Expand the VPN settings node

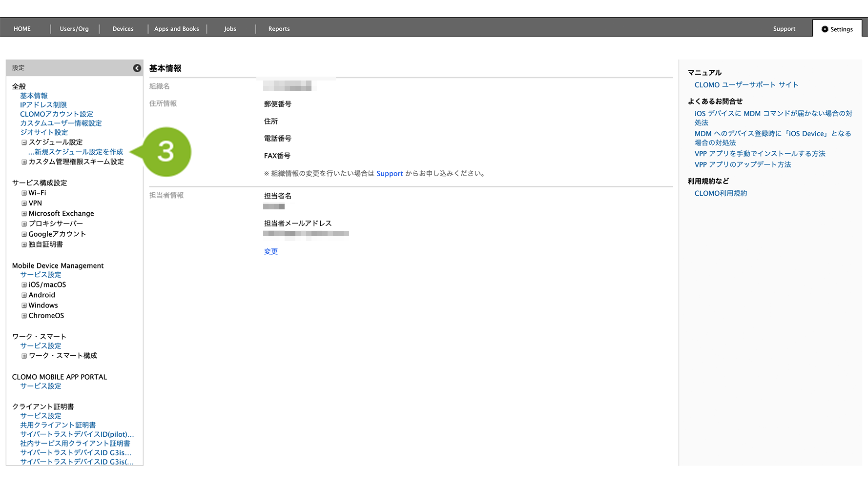pyautogui.click(x=24, y=203)
